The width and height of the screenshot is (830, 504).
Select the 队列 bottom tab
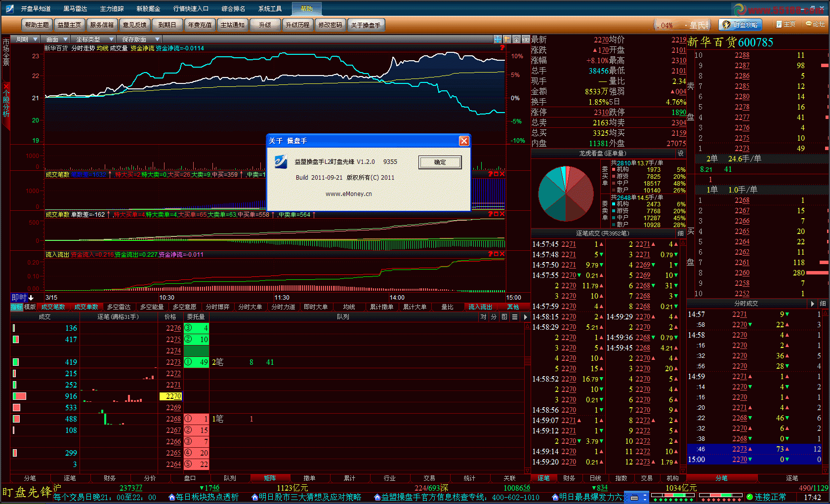click(x=230, y=478)
